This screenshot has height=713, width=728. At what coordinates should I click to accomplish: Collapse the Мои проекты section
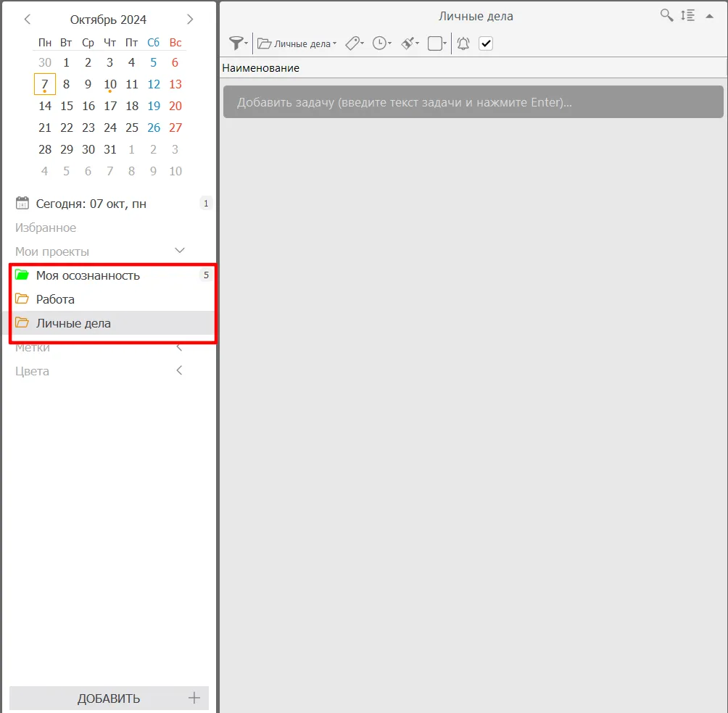point(181,251)
